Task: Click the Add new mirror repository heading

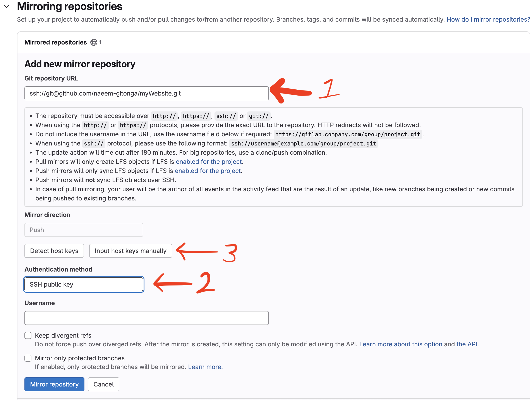Action: (x=80, y=64)
